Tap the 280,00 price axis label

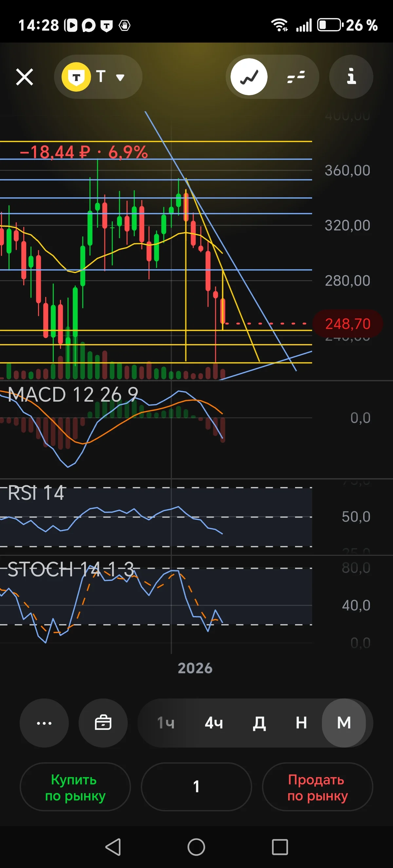click(347, 281)
